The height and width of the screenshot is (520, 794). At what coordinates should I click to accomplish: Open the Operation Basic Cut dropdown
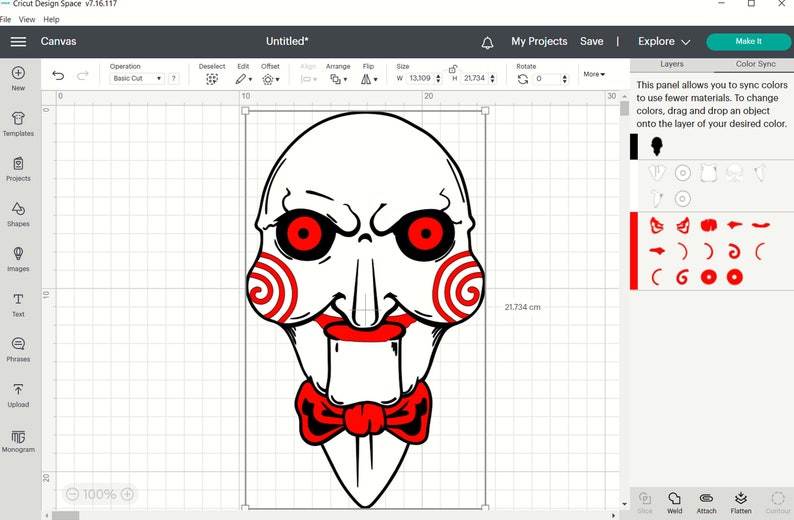(137, 78)
